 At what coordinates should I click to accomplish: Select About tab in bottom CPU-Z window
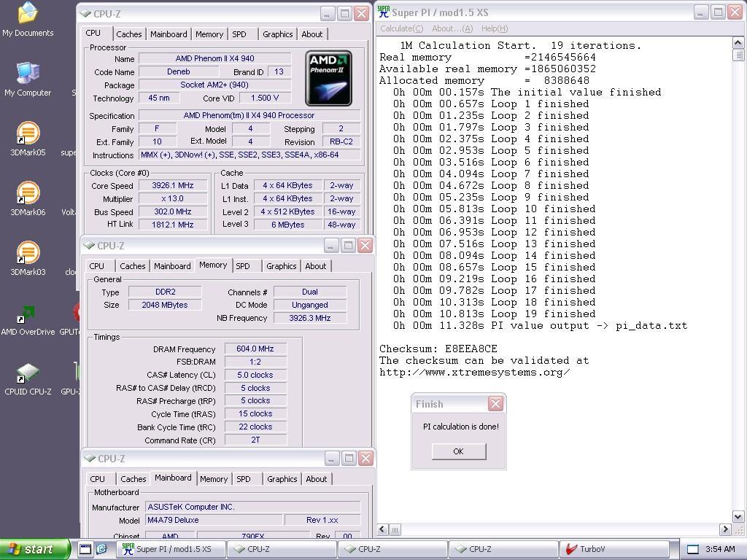317,479
